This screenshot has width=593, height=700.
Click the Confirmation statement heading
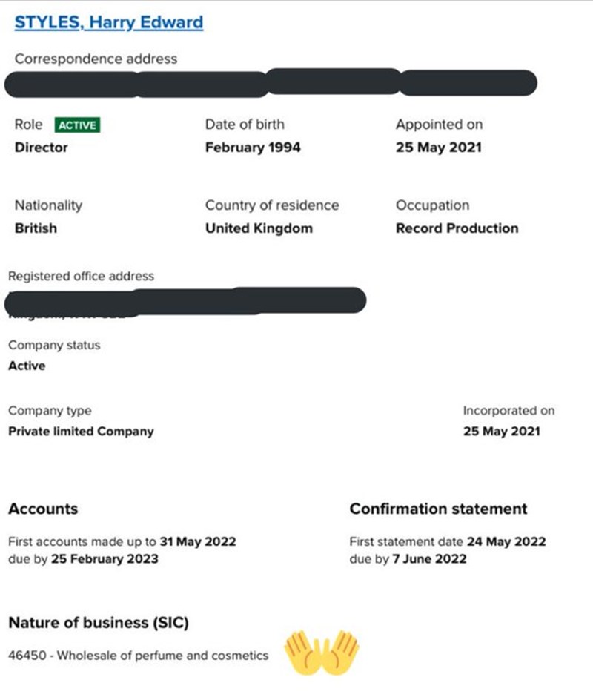pyautogui.click(x=438, y=509)
